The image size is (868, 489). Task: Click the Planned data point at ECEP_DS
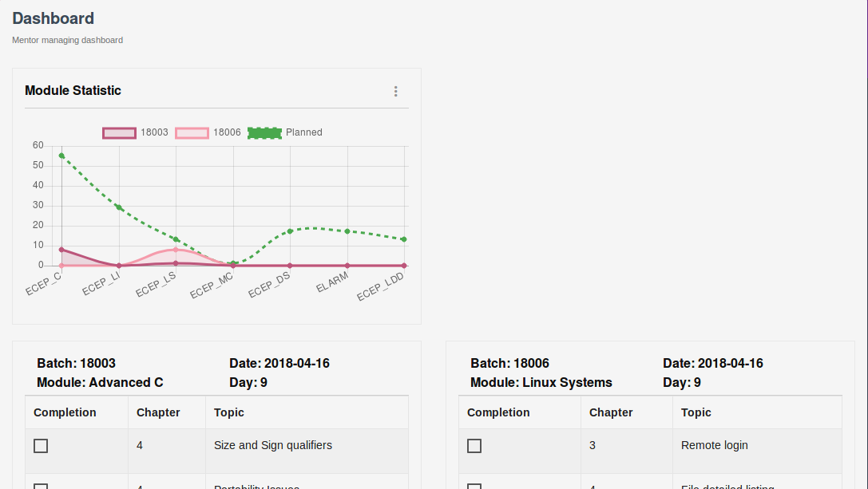tap(290, 231)
